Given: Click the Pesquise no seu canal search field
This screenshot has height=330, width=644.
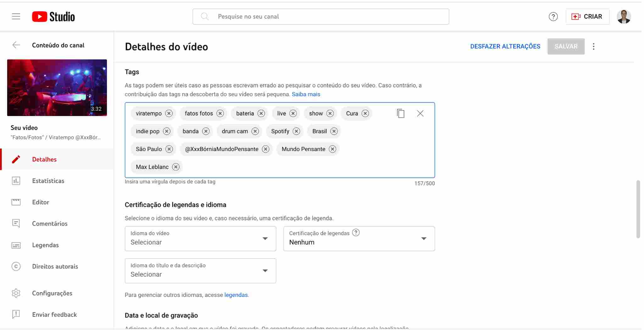Looking at the screenshot, I should [321, 17].
